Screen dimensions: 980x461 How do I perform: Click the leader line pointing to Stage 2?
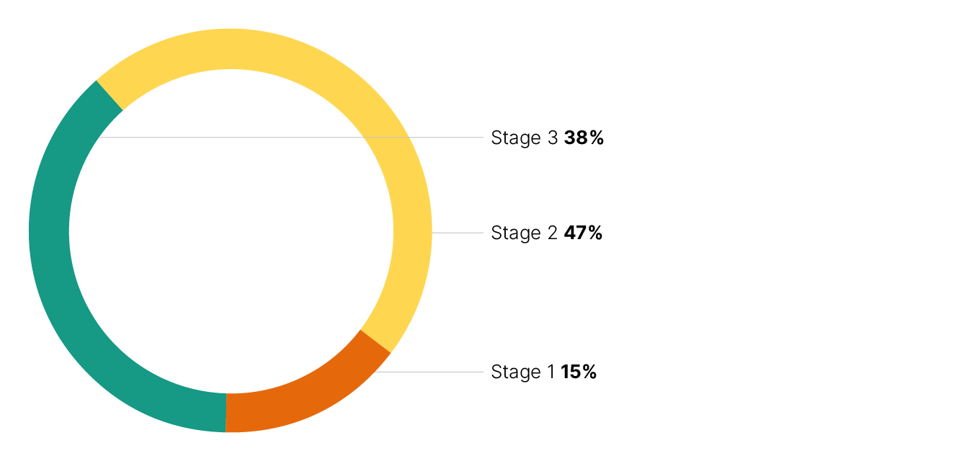[x=458, y=233]
